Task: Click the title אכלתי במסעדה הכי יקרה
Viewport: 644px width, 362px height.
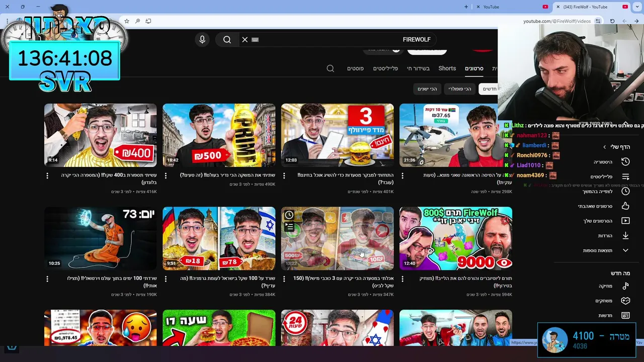Action: (344, 282)
